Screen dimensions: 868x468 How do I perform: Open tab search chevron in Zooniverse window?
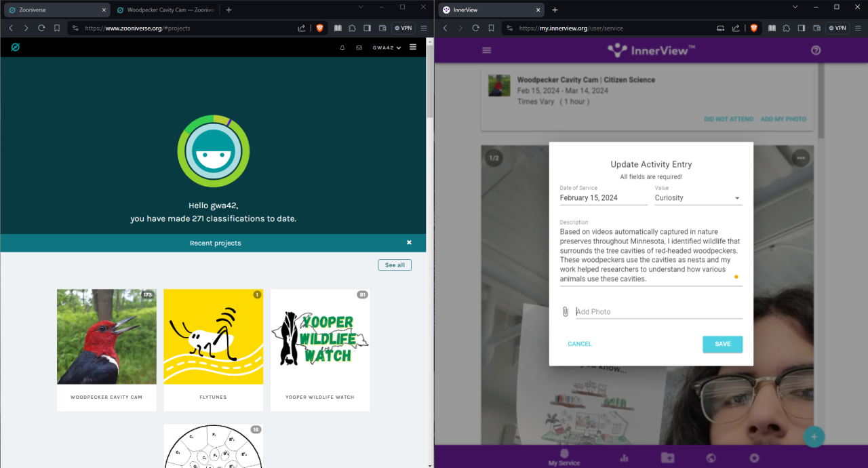(x=361, y=7)
